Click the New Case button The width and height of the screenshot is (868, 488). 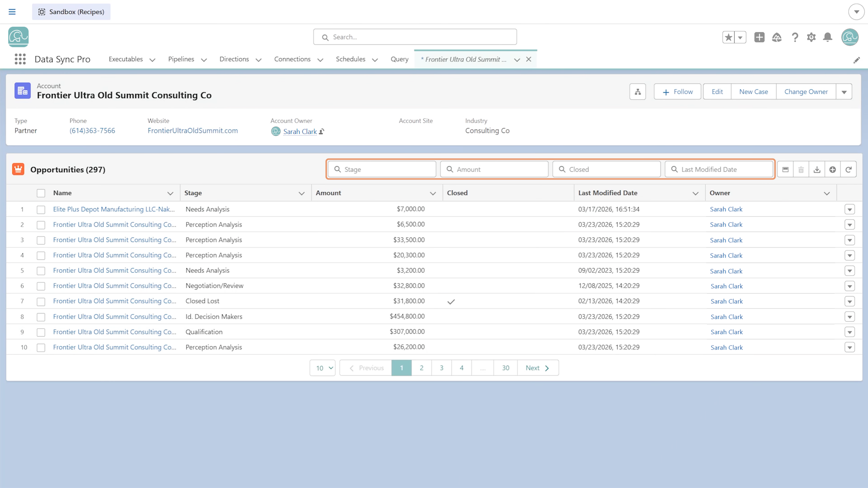[753, 92]
